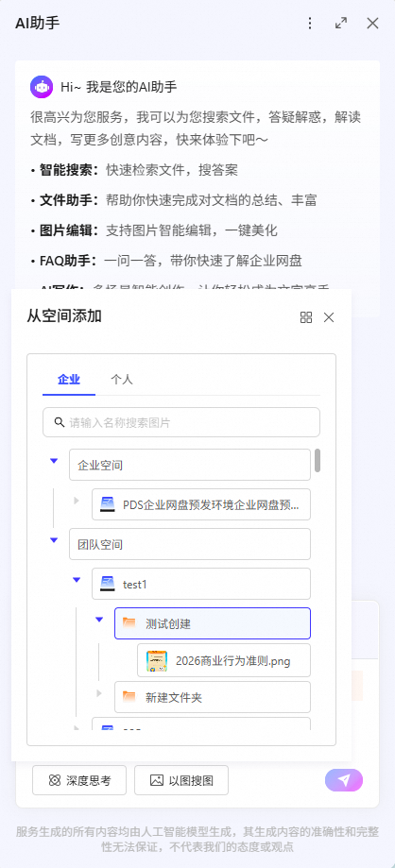
Task: Switch to the 个人 tab
Action: click(x=121, y=380)
